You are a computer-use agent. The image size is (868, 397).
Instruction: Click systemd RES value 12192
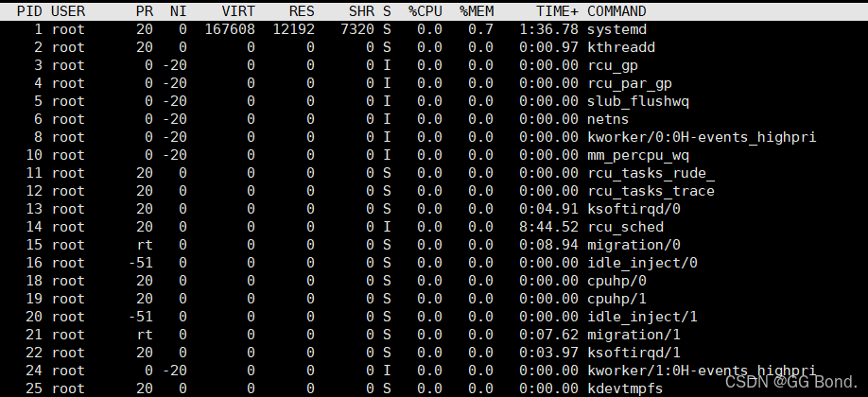(x=293, y=29)
